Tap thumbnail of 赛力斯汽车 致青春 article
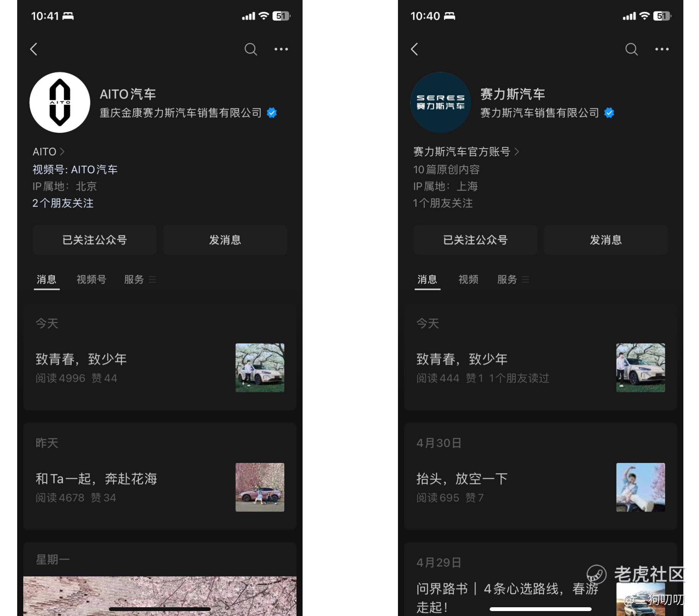This screenshot has height=616, width=699. coord(641,368)
